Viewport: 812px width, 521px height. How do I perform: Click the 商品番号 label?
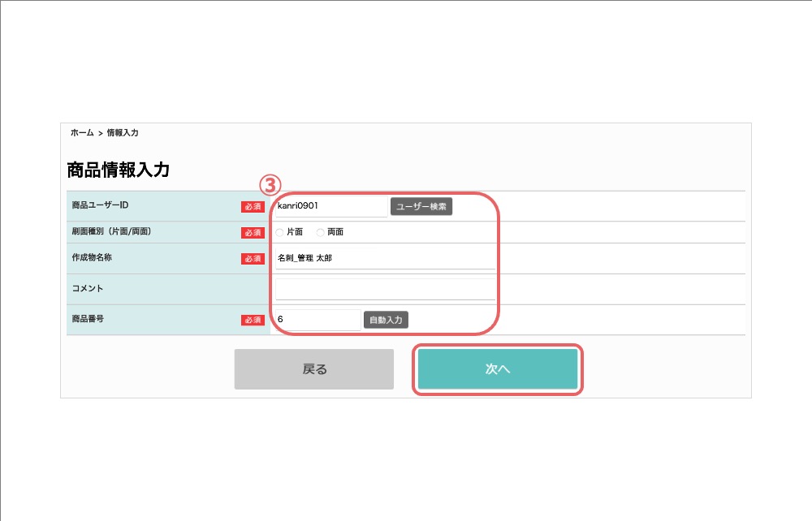point(88,319)
